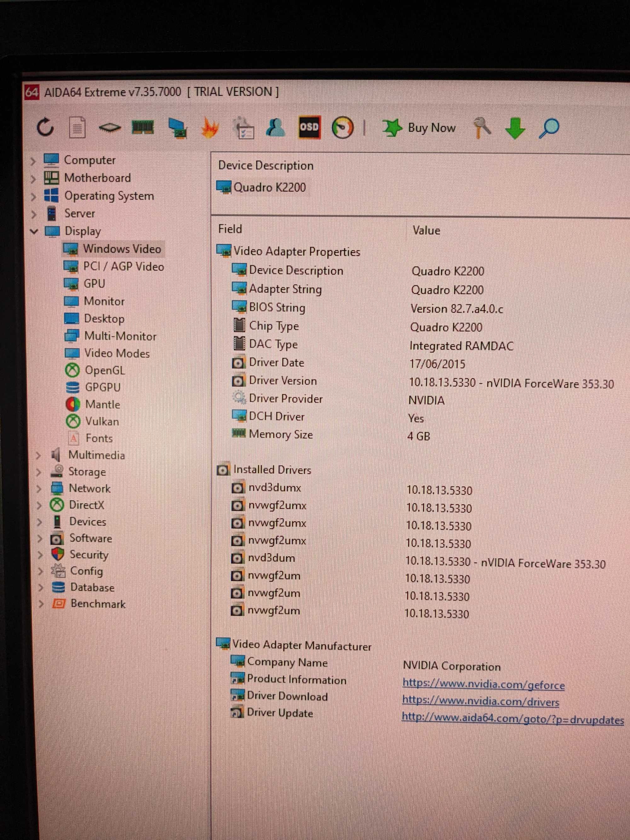This screenshot has width=630, height=840.
Task: Open the memory module benchmark icon
Action: pos(143,127)
